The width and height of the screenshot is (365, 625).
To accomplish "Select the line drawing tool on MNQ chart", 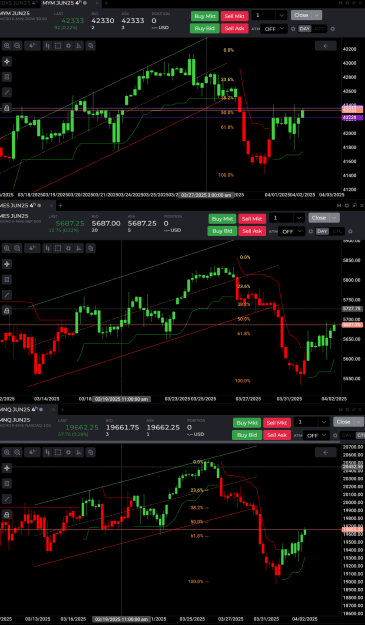I will click(7, 499).
